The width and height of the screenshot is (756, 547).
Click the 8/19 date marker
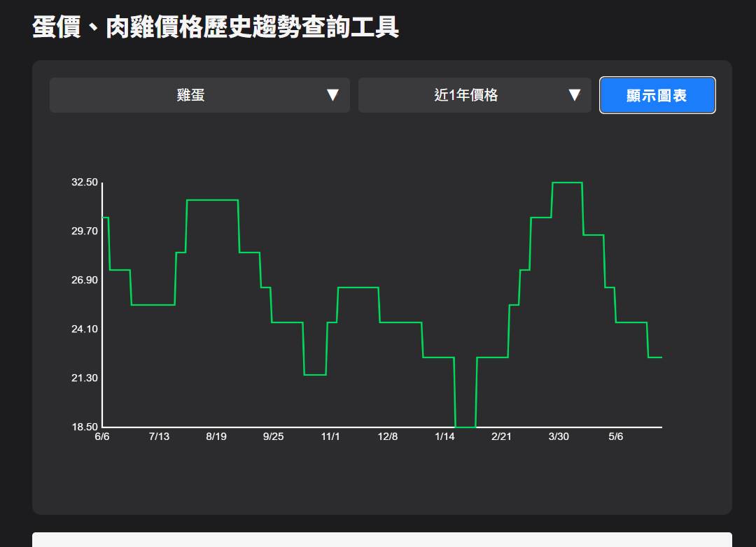pyautogui.click(x=216, y=437)
